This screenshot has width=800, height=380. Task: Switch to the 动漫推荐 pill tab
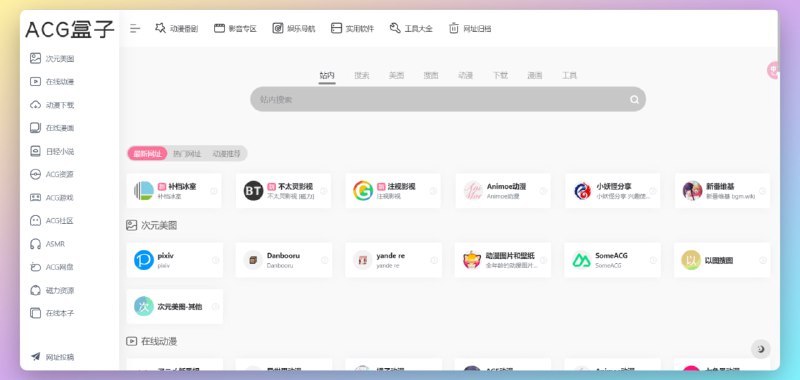tap(226, 154)
